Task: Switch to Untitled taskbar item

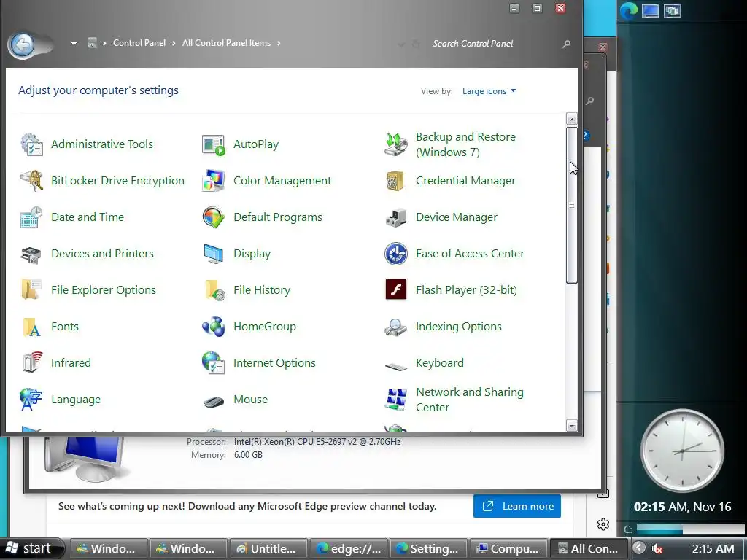Action: pyautogui.click(x=268, y=548)
